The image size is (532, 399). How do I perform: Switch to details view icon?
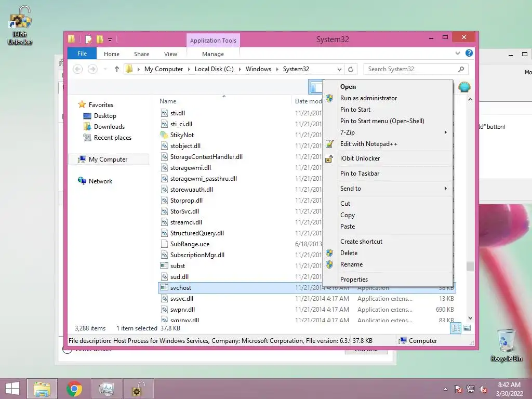click(x=456, y=328)
